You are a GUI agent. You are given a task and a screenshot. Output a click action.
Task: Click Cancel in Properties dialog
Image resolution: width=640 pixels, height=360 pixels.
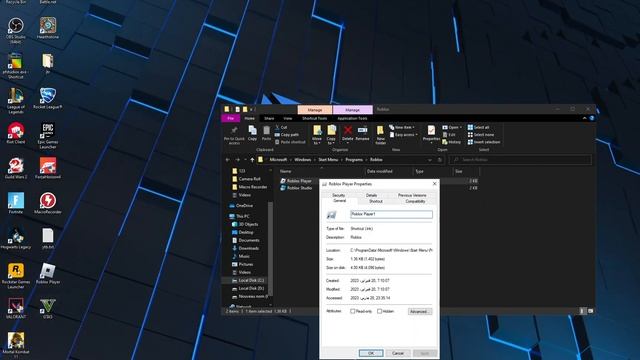(x=398, y=353)
